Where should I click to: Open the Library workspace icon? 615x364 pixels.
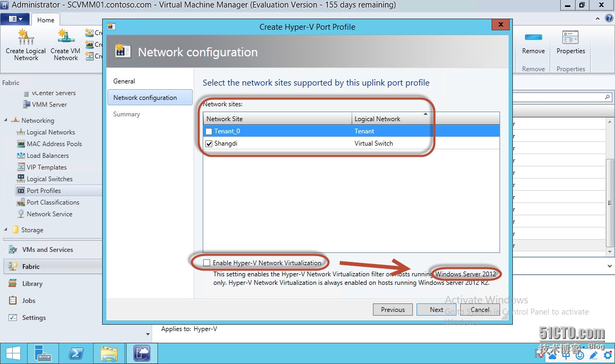pos(13,283)
